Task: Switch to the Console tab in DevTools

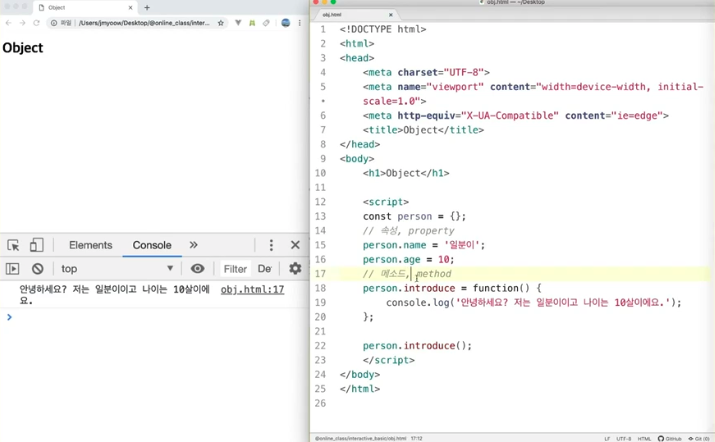Action: pyautogui.click(x=152, y=245)
